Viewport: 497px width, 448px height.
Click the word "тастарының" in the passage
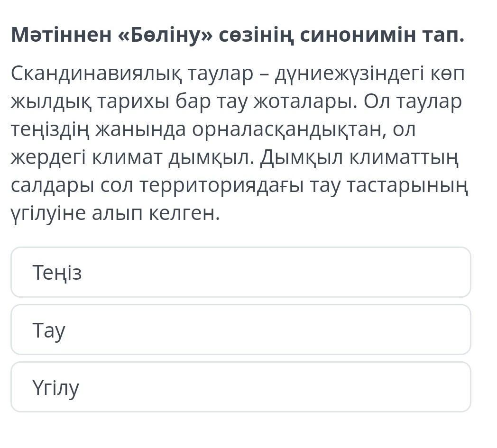407,186
